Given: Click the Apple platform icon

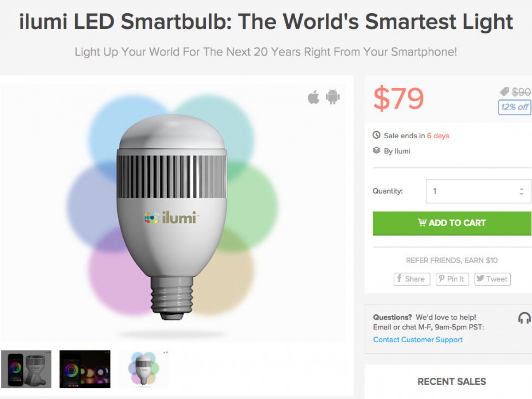Looking at the screenshot, I should click(x=313, y=97).
